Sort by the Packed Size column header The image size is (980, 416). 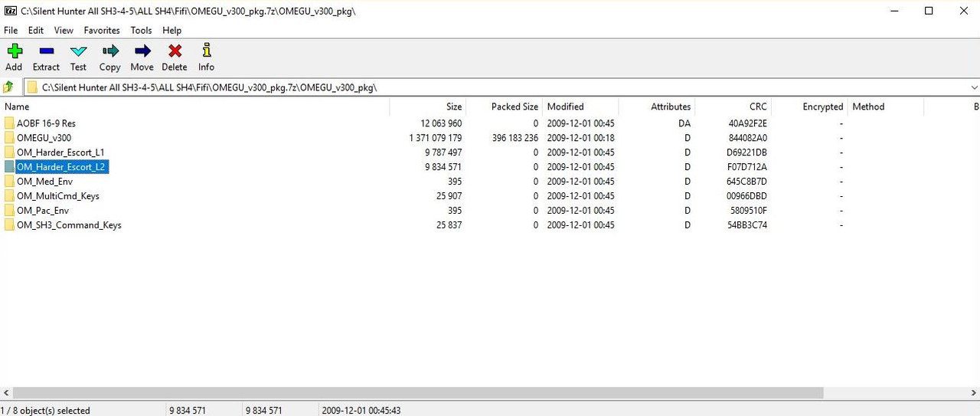[x=504, y=106]
